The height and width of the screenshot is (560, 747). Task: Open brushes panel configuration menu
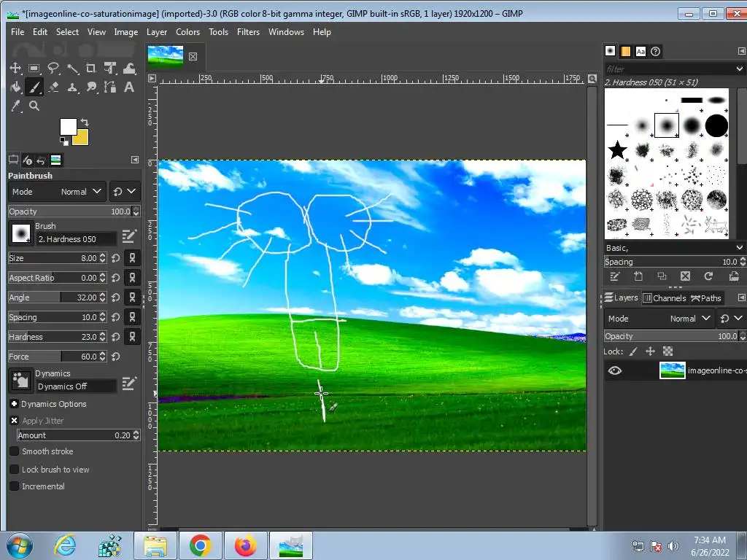point(741,51)
